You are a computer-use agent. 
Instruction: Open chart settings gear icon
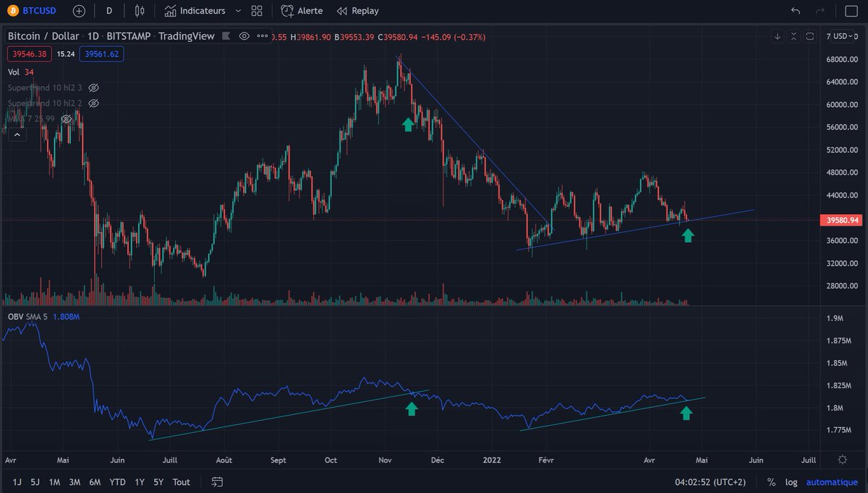click(x=843, y=460)
